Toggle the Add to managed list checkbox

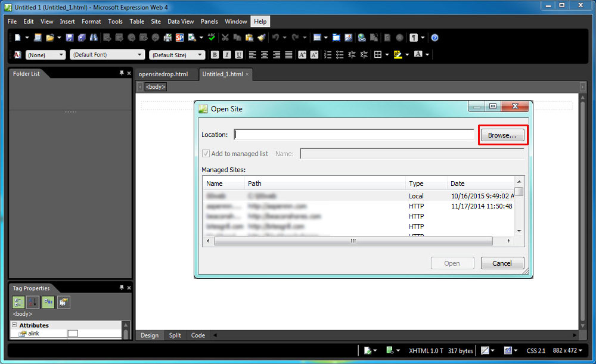coord(206,154)
